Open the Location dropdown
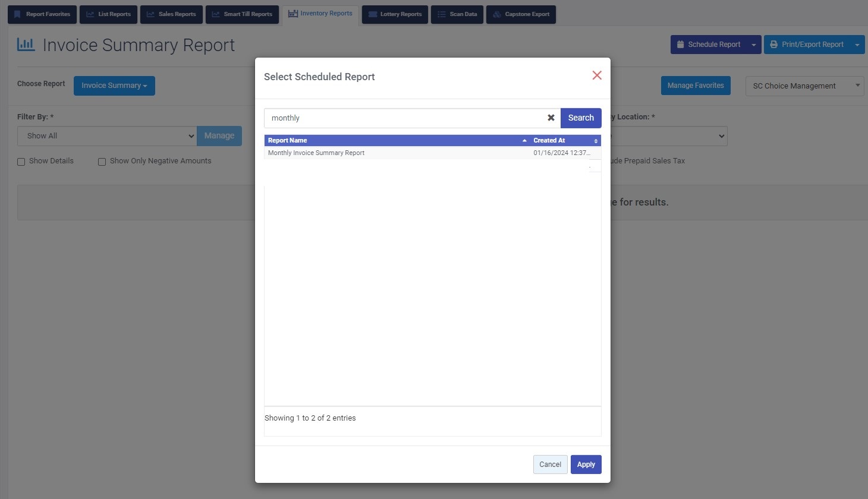Viewport: 868px width, 499px height. [669, 136]
